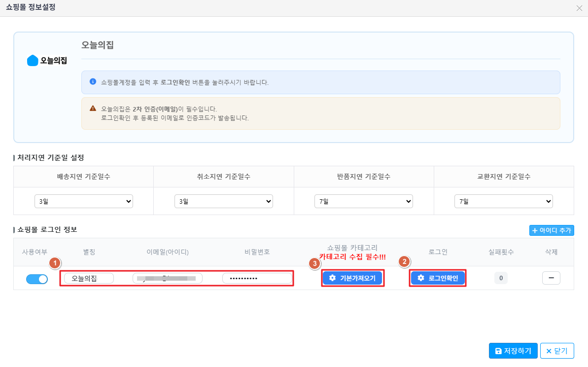The height and width of the screenshot is (367, 588).
Task: Focus the 이메일(아이디) input field
Action: [x=167, y=278]
